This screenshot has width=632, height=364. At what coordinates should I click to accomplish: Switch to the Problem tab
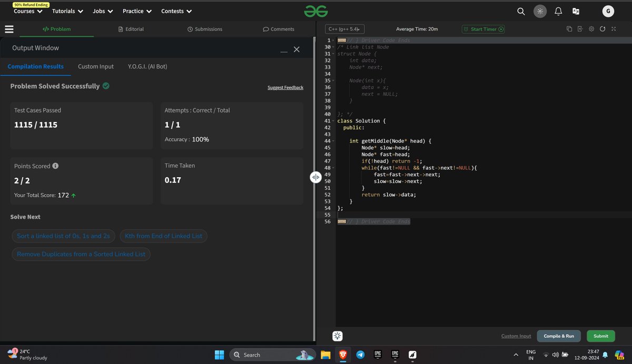(x=56, y=29)
